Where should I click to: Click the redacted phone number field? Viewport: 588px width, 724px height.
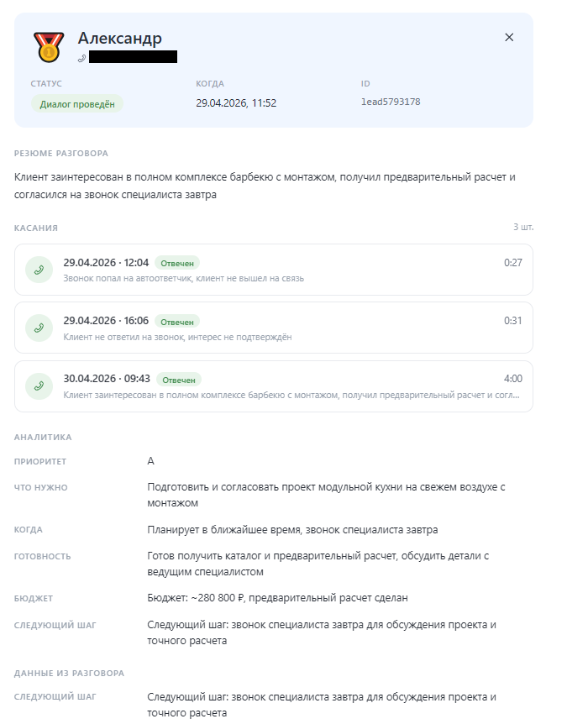[x=133, y=57]
